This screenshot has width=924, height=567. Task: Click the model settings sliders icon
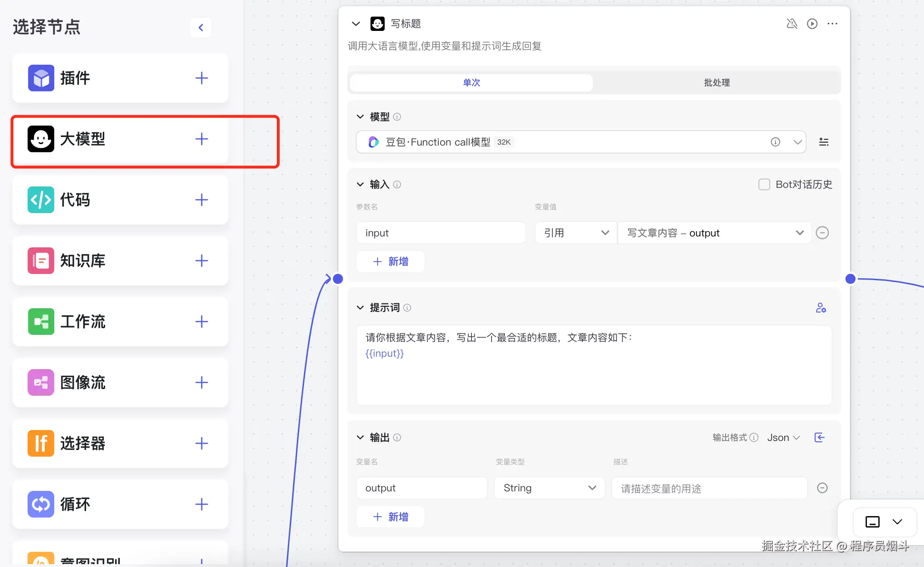point(824,142)
